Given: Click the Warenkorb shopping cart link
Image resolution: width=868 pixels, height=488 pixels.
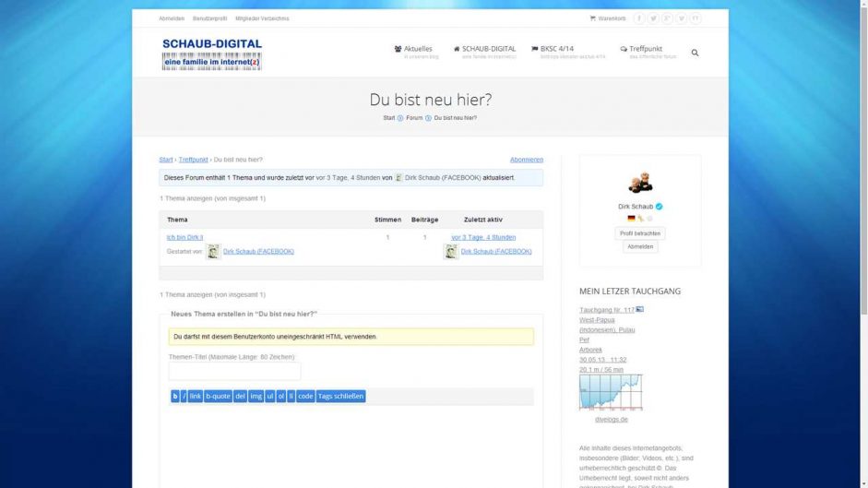Looking at the screenshot, I should click(x=608, y=18).
